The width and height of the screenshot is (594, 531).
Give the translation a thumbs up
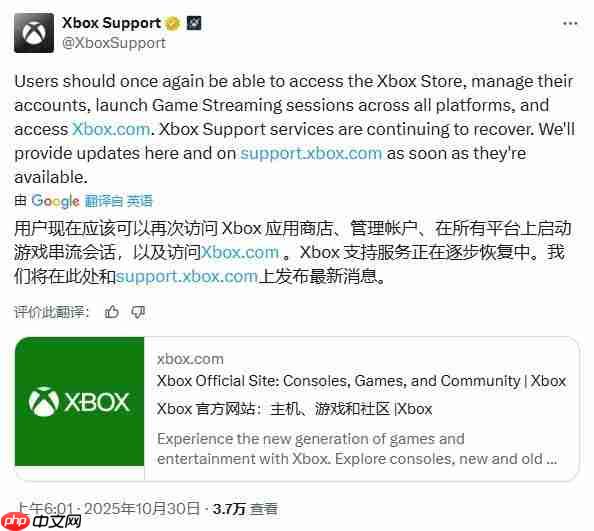point(112,312)
